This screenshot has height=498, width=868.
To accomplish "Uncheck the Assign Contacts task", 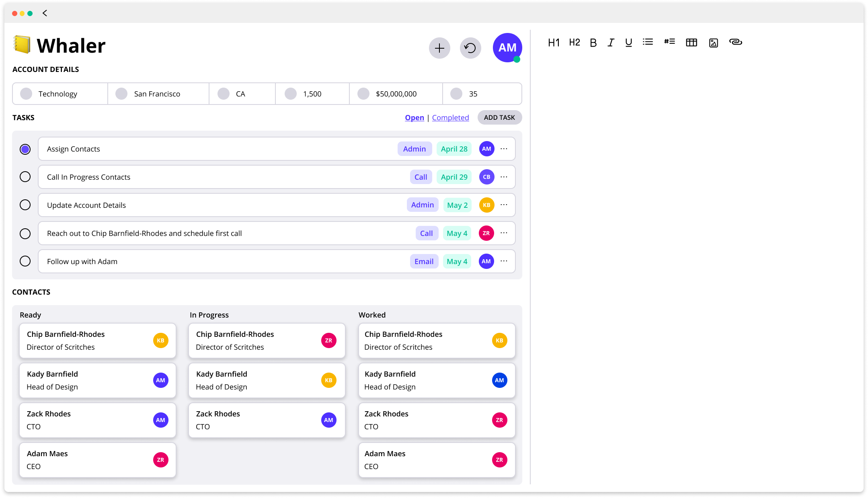I will pyautogui.click(x=25, y=149).
